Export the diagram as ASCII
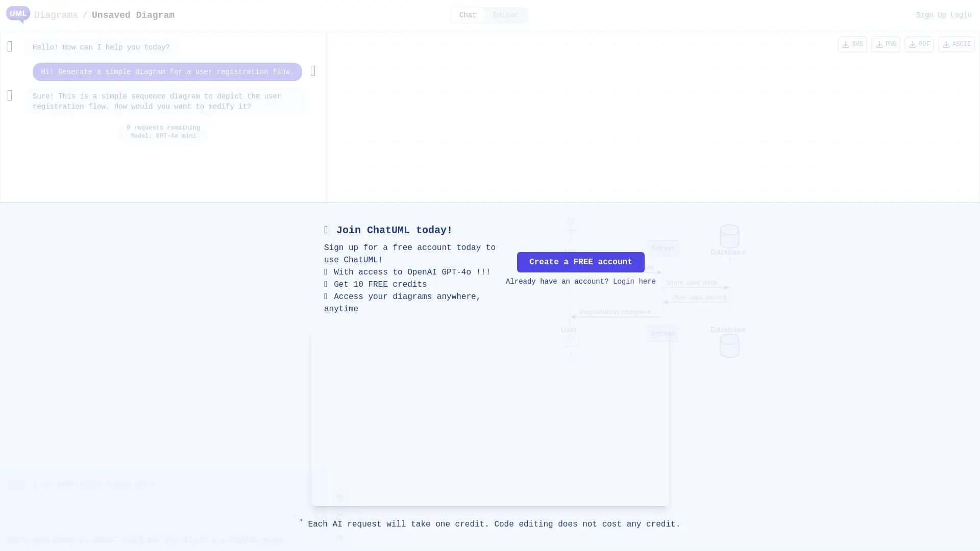This screenshot has height=551, width=980. [x=955, y=44]
